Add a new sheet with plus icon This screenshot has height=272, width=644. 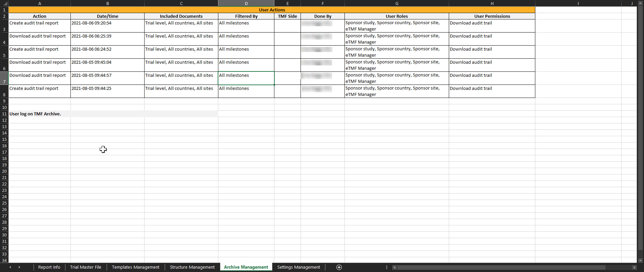point(339,267)
